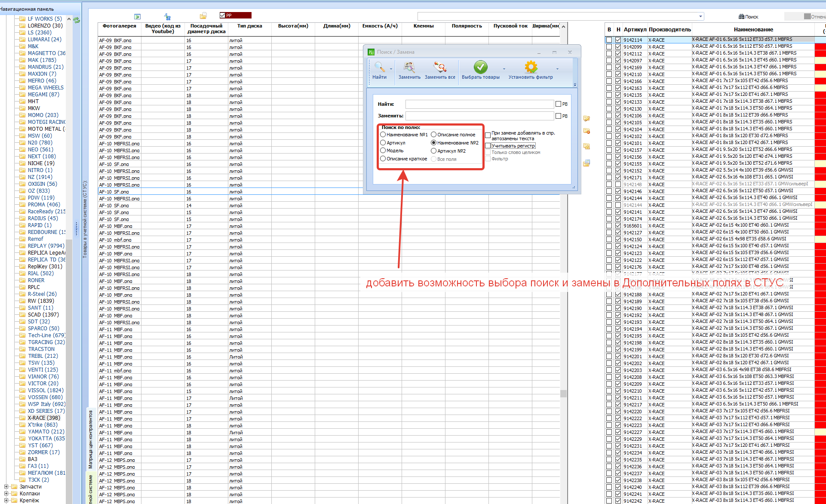
Task: Click the column header scroll-up arrow
Action: pos(564,27)
